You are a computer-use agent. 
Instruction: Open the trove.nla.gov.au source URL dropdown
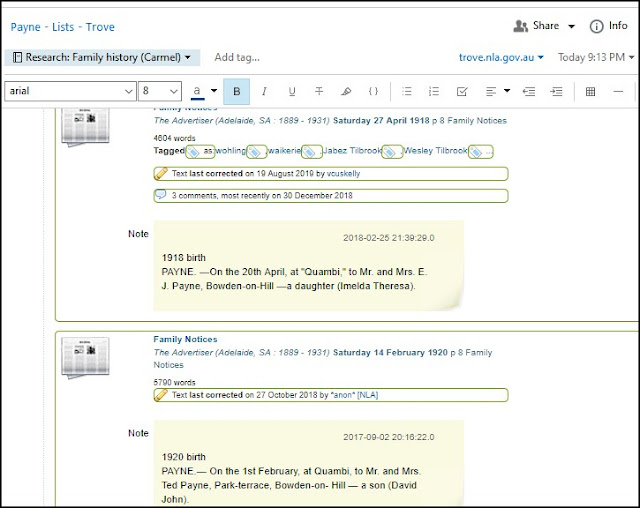point(501,58)
